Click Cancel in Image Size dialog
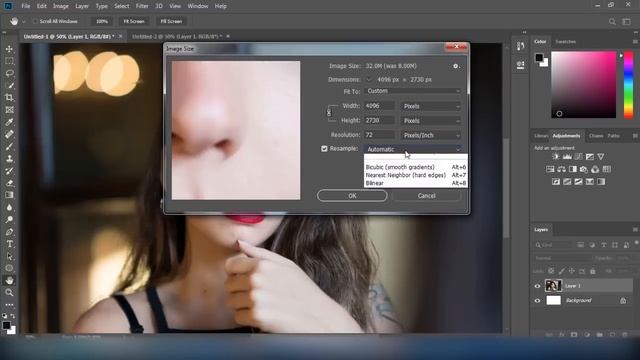This screenshot has height=360, width=640. click(427, 196)
